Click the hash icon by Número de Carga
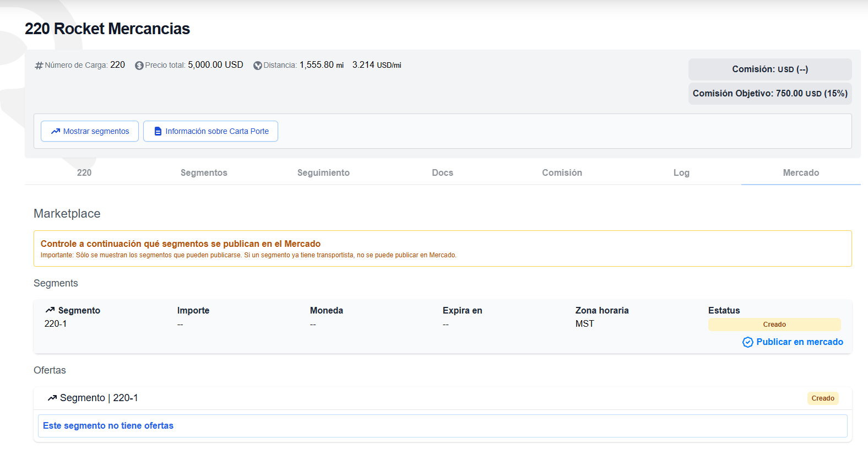 tap(39, 66)
